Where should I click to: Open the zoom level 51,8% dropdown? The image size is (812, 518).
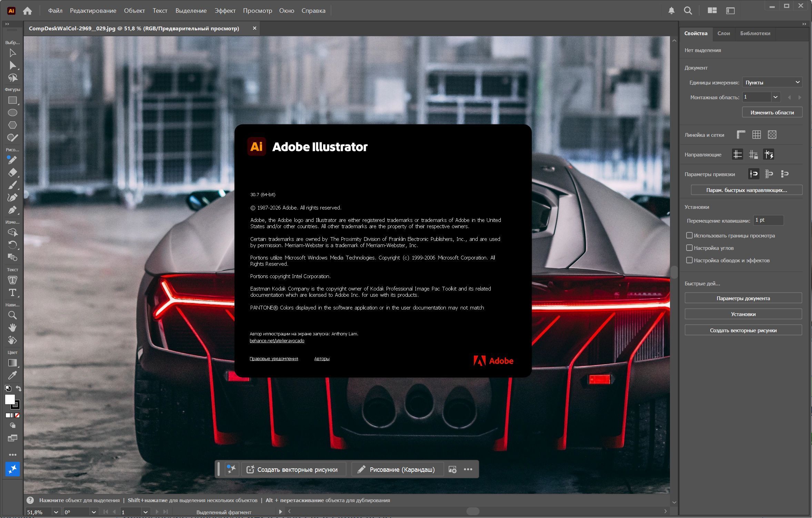56,512
